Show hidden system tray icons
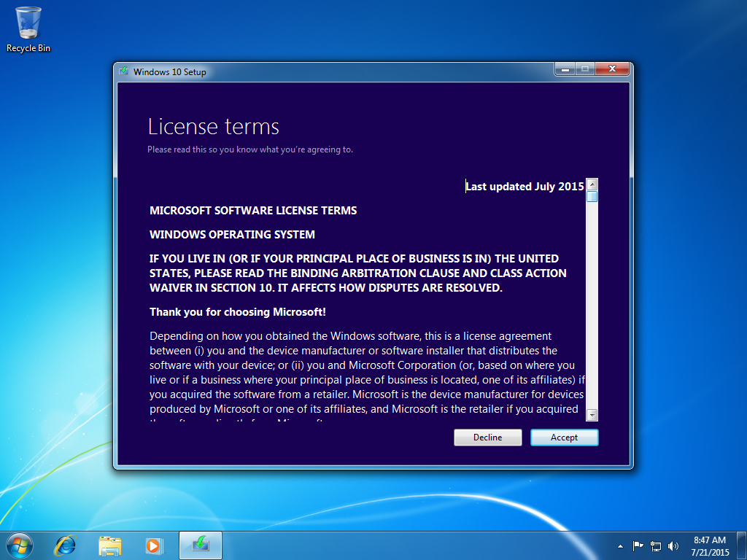 620,546
